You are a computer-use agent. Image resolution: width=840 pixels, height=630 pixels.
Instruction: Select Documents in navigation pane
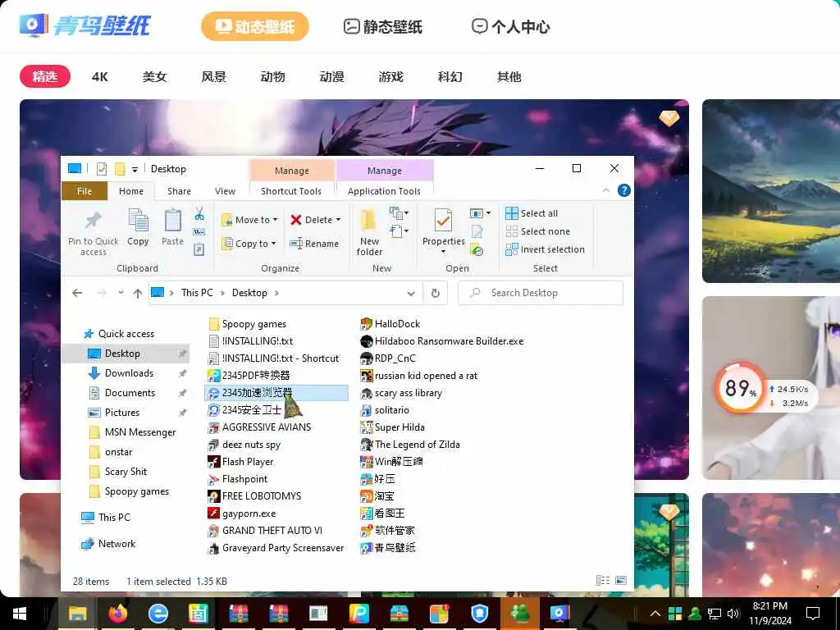coord(130,393)
